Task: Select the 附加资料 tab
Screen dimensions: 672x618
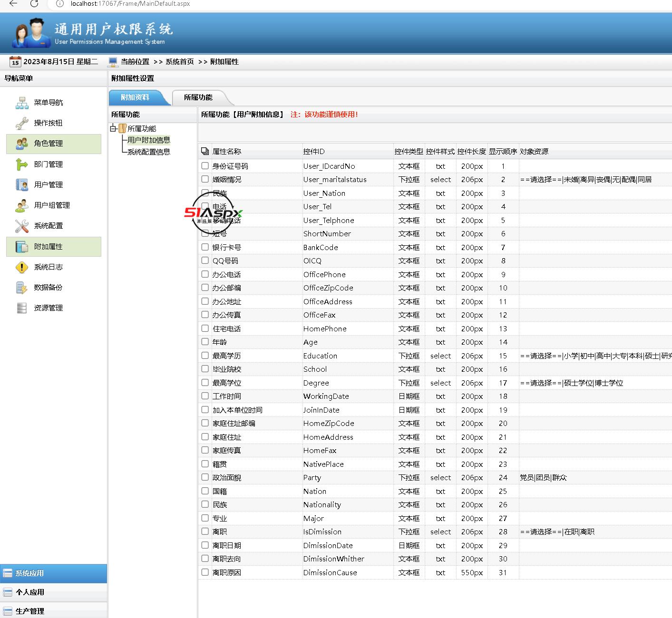Action: point(135,97)
